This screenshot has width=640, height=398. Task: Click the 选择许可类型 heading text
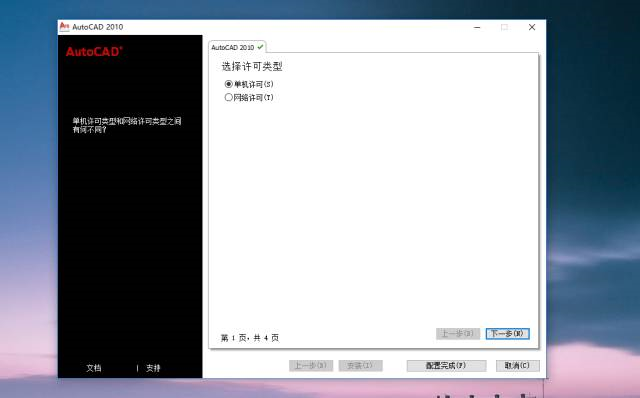[252, 66]
